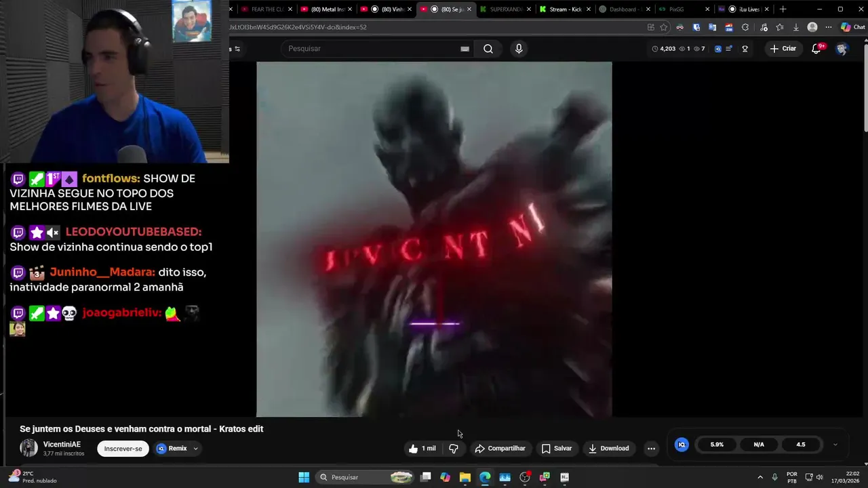Like the Kratos edit video

422,449
